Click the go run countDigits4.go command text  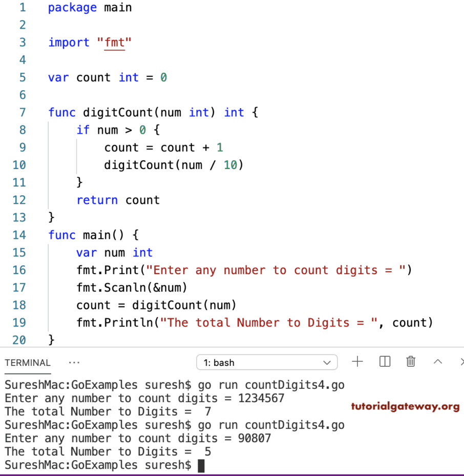pyautogui.click(x=270, y=385)
